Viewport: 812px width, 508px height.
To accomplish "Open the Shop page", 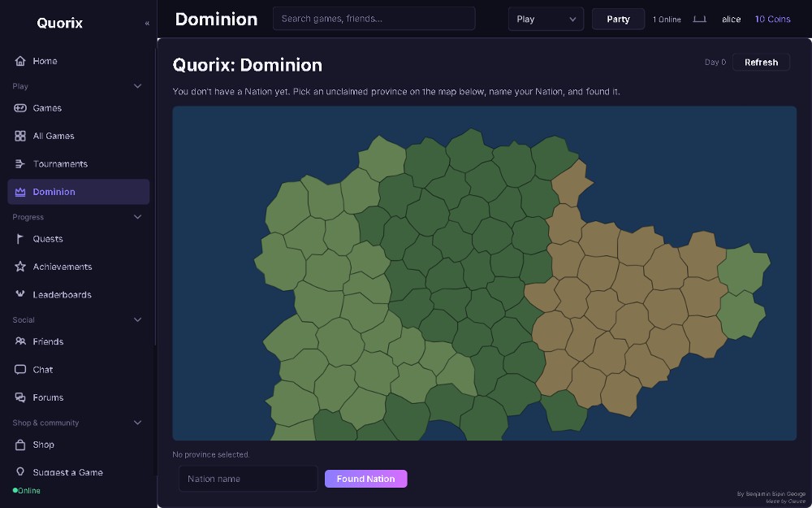I will 79,445.
